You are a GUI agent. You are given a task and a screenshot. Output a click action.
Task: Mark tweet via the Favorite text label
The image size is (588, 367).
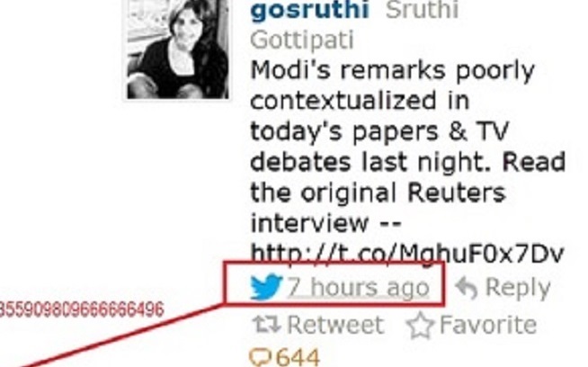[x=488, y=325]
